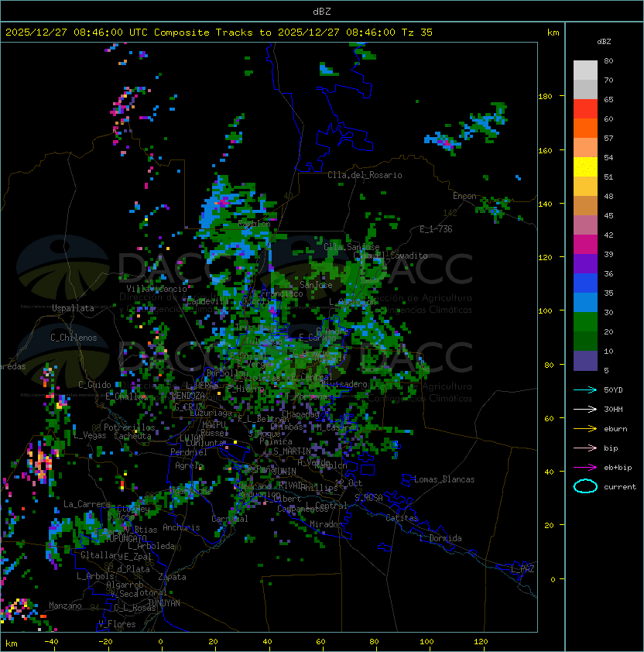Click the 'TUNUYAN' map label
Viewport: 644px width, 652px height.
[x=164, y=603]
